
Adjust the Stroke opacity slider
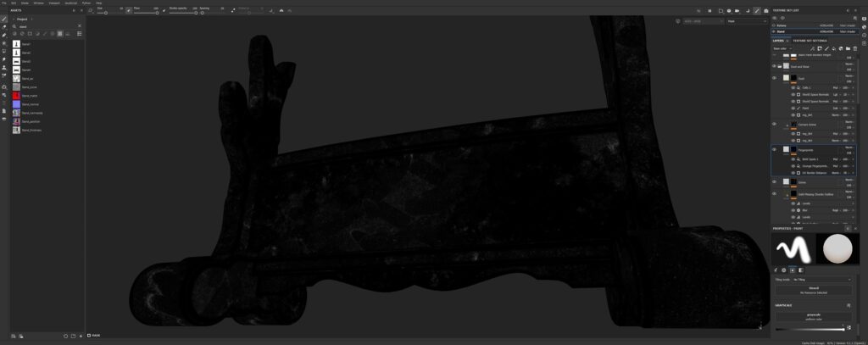pyautogui.click(x=183, y=13)
